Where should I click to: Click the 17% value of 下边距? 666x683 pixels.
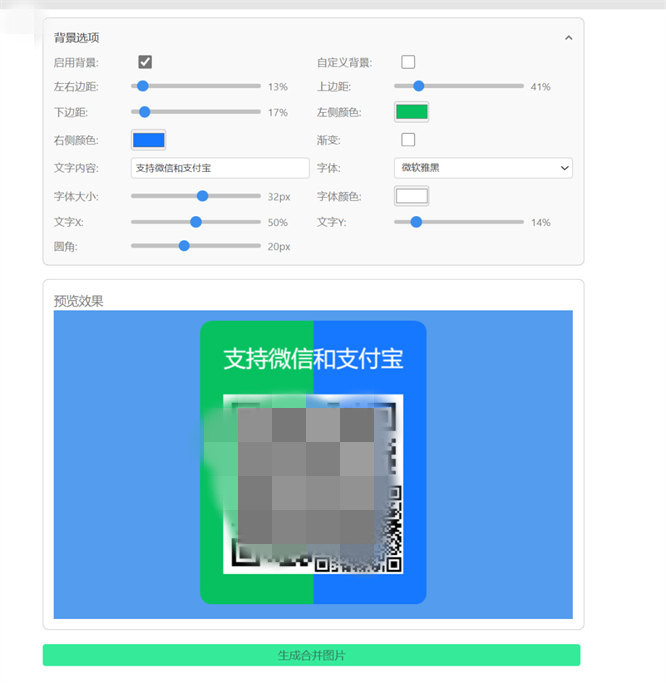278,113
